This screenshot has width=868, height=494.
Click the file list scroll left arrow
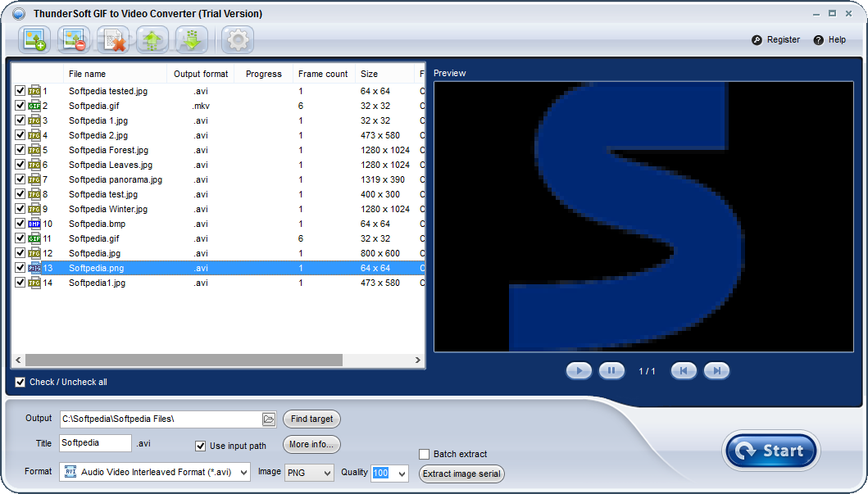tap(18, 360)
